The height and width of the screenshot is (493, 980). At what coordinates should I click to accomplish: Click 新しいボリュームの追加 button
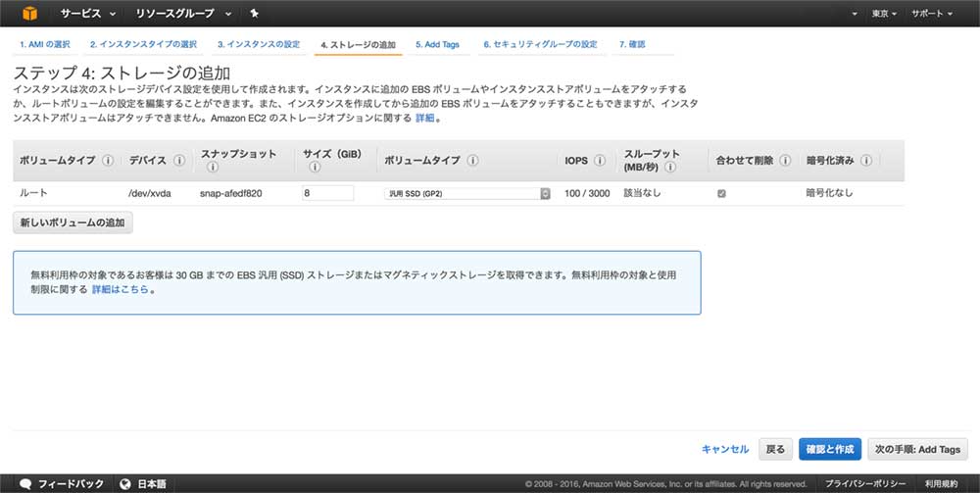pyautogui.click(x=73, y=222)
